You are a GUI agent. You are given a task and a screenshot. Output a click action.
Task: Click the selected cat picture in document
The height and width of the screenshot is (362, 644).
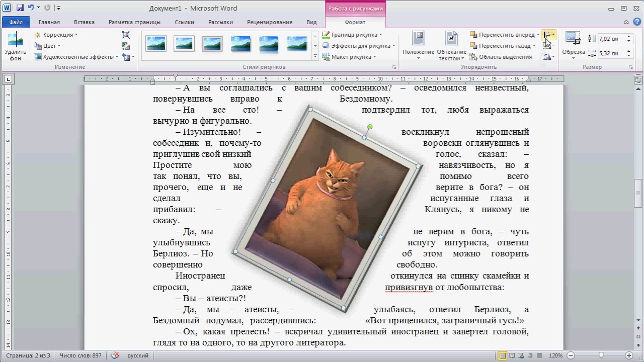(x=328, y=210)
